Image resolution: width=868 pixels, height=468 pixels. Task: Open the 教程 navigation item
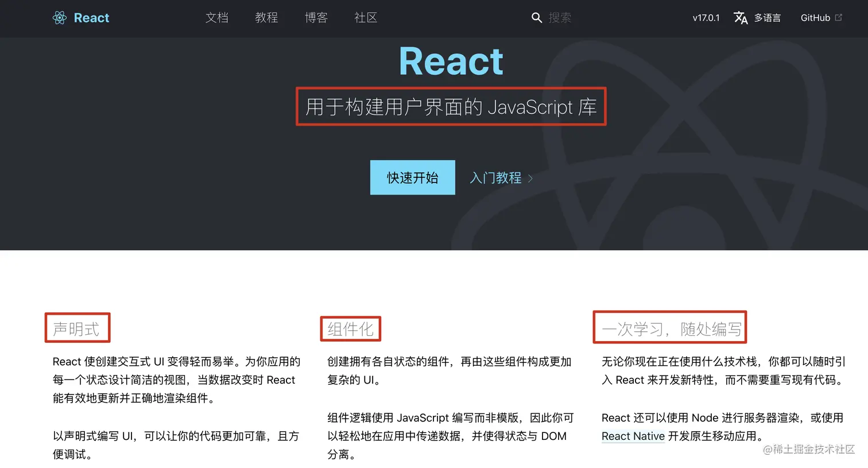[x=266, y=18]
